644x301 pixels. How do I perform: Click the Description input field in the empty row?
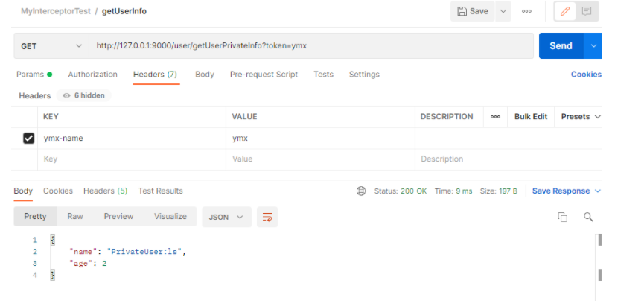pyautogui.click(x=508, y=159)
